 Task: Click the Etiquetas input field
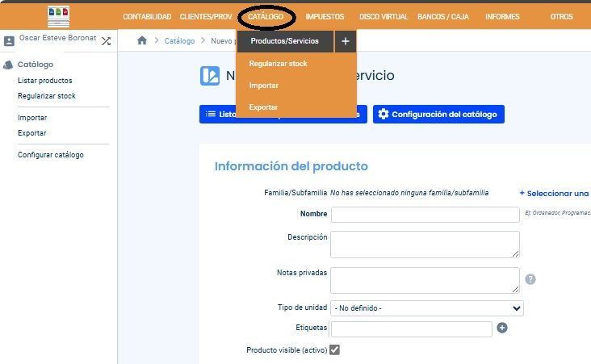tap(411, 329)
